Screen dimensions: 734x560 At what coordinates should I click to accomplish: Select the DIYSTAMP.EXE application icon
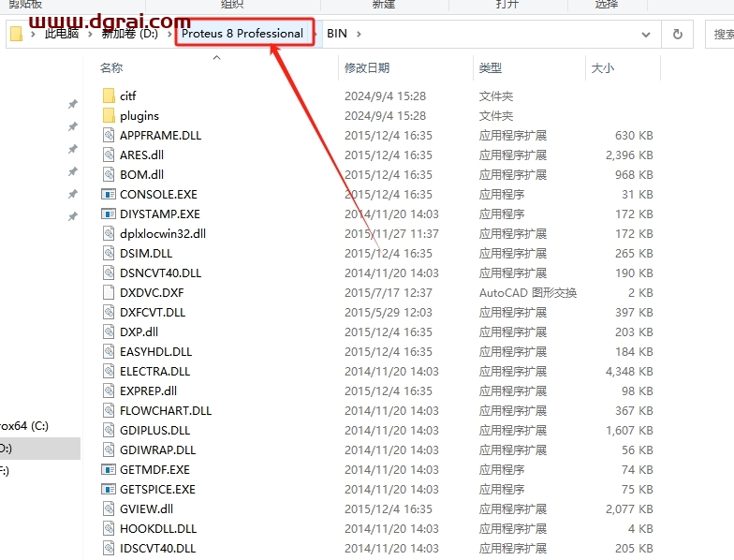tap(109, 214)
